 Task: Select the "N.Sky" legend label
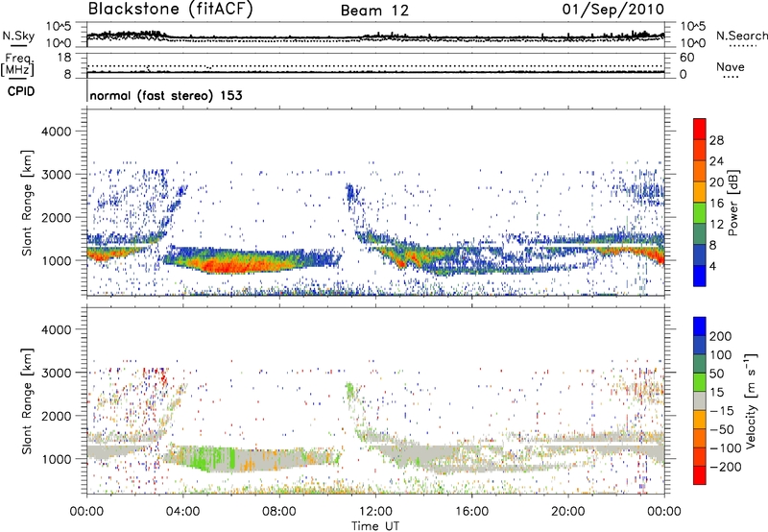18,36
